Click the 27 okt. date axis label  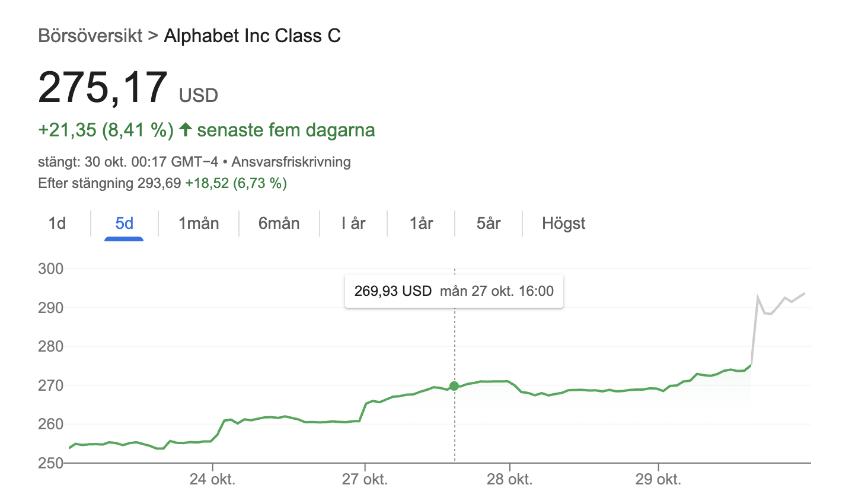pos(365,479)
